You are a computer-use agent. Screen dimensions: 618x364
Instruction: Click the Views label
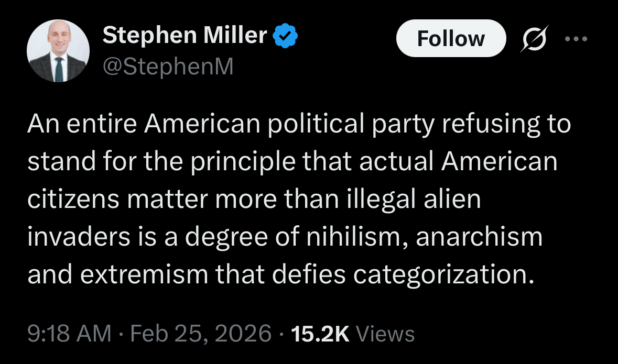(x=385, y=333)
